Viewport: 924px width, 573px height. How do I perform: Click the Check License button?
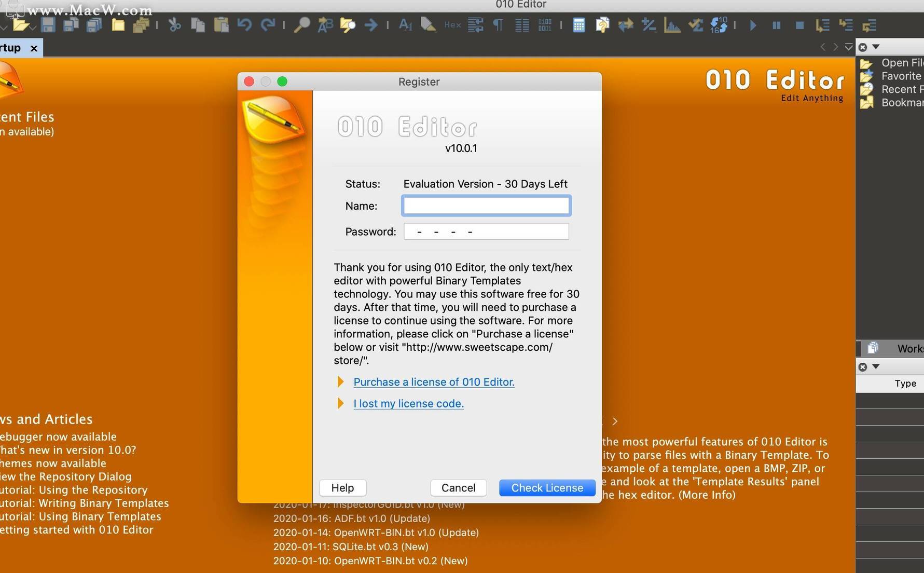tap(547, 488)
